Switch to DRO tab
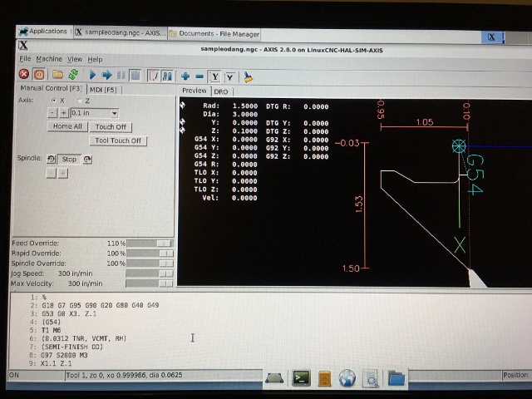532x399 pixels. [x=221, y=91]
